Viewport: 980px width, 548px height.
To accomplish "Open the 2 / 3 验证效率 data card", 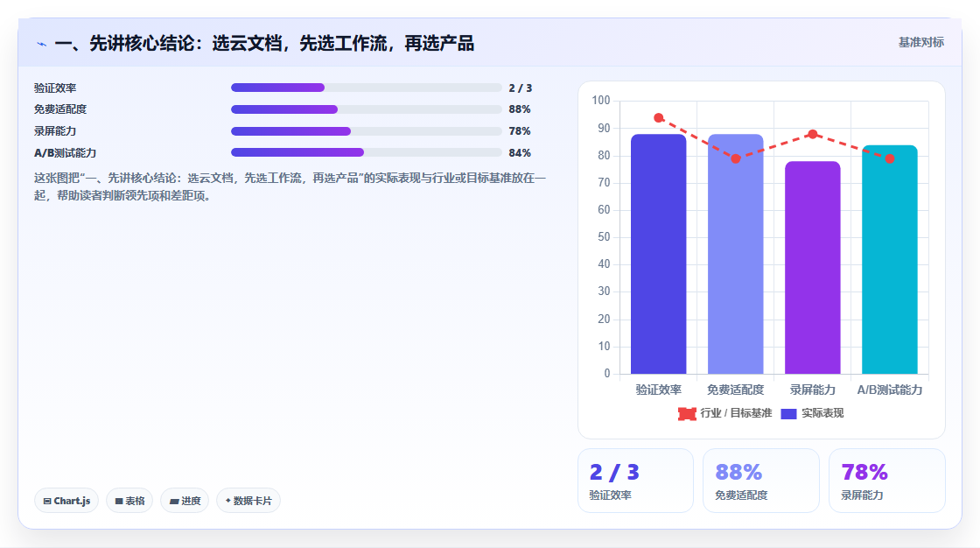I will pos(635,481).
